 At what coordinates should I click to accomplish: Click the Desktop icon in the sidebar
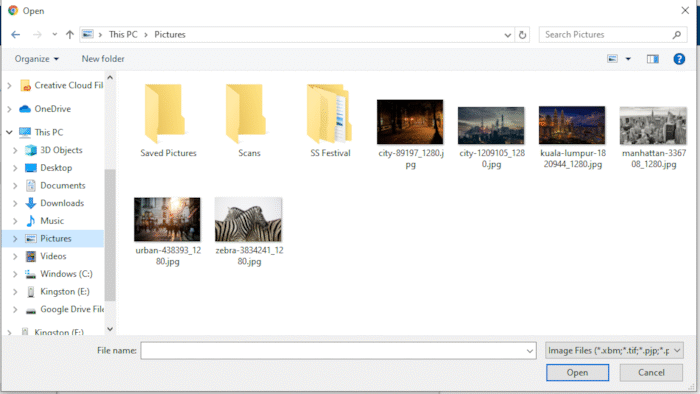pos(31,168)
